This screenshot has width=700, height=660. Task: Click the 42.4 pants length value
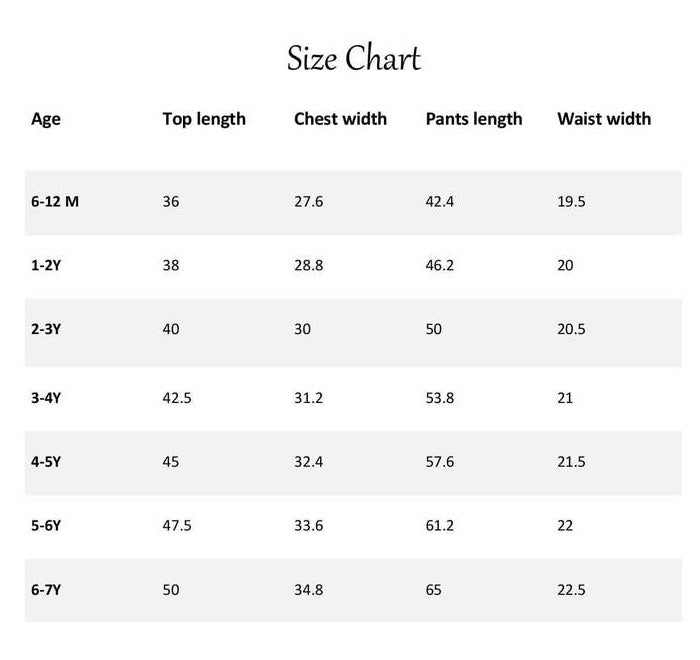click(x=440, y=201)
